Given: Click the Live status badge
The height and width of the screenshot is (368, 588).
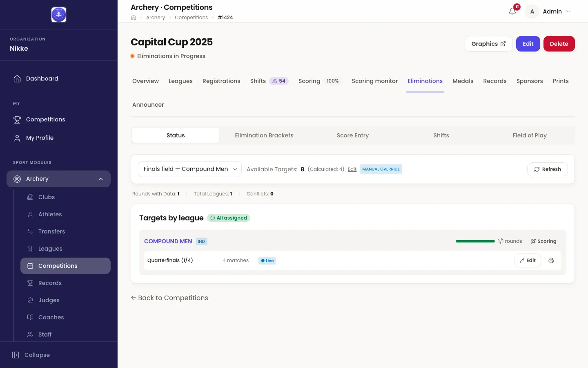Looking at the screenshot, I should 267,260.
